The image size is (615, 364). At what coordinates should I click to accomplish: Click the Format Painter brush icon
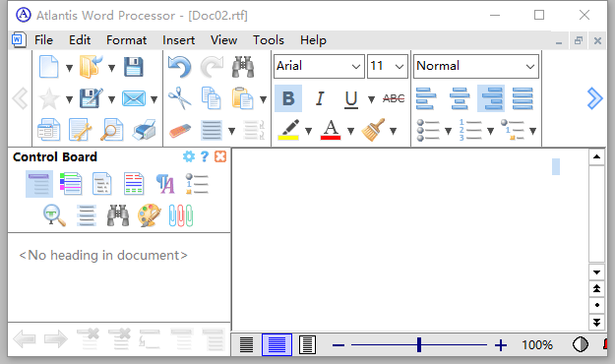[x=373, y=130]
